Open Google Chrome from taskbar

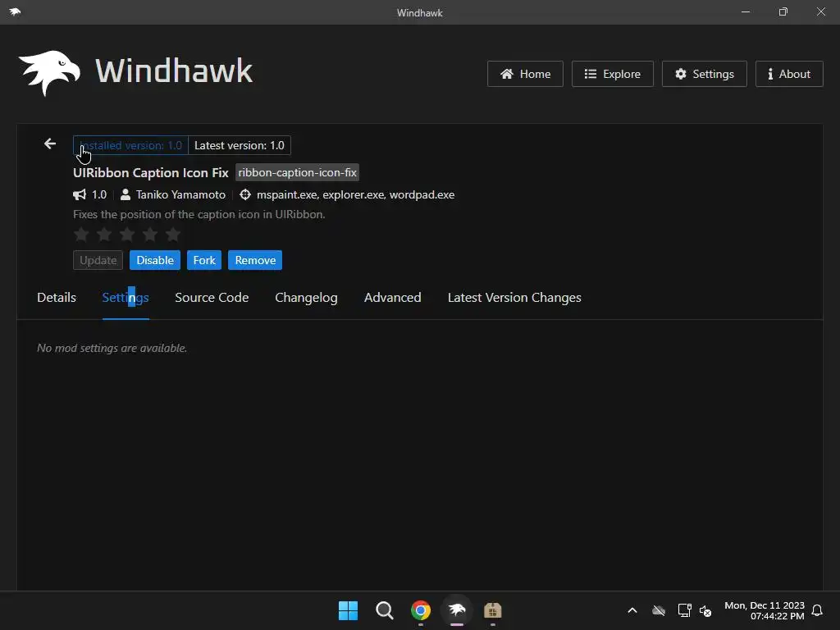(x=421, y=610)
